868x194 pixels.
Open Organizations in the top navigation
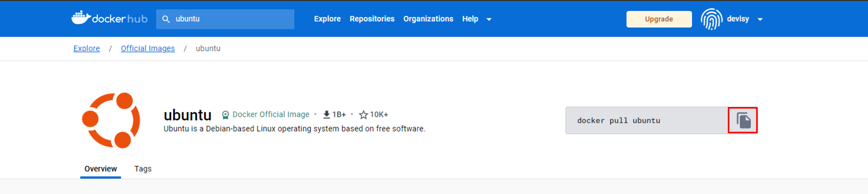[428, 19]
